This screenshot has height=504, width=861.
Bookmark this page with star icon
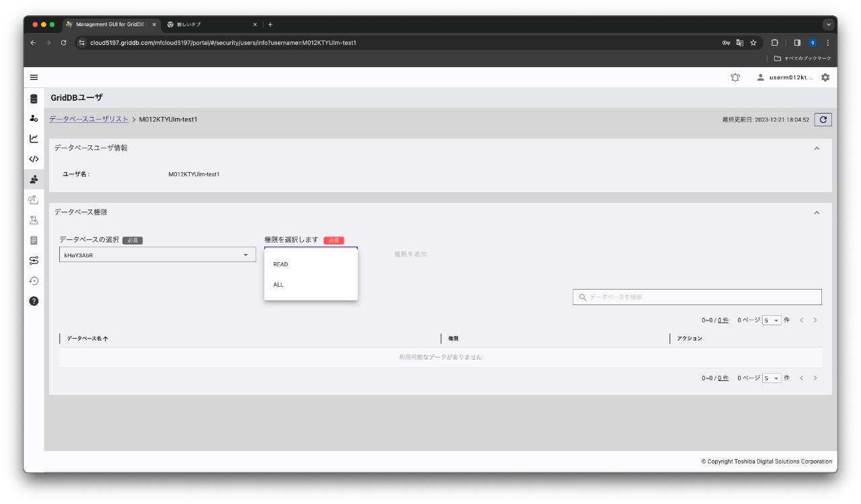(x=753, y=42)
